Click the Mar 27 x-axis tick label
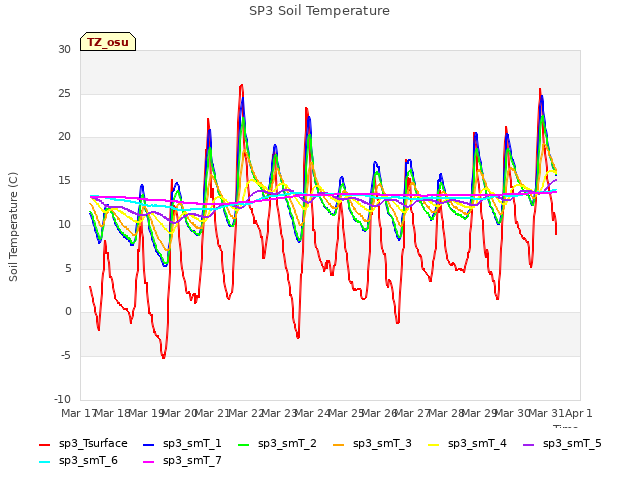Image resolution: width=640 pixels, height=480 pixels. click(412, 413)
